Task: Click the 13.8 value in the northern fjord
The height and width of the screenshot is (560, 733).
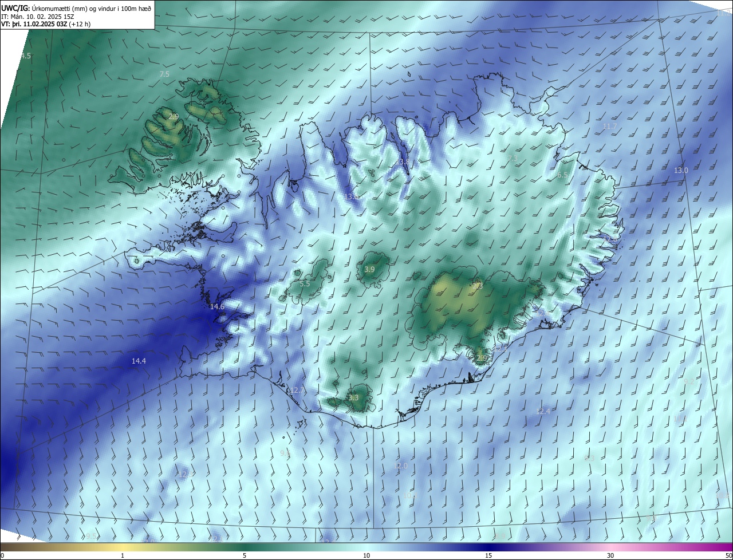Action: click(403, 162)
